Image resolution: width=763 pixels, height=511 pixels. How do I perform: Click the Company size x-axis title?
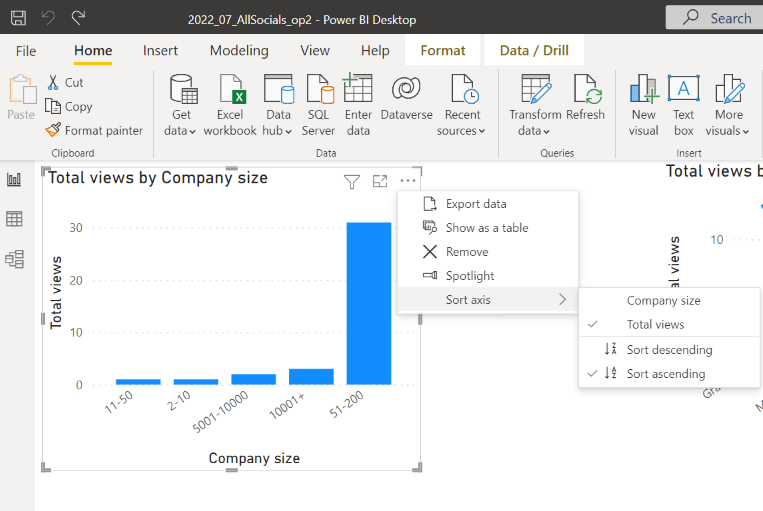click(254, 458)
